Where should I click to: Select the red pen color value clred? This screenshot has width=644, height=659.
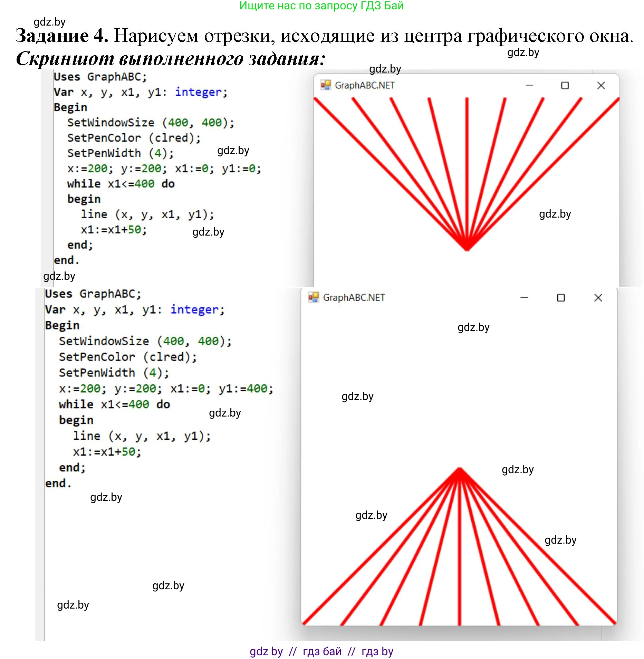[x=174, y=137]
